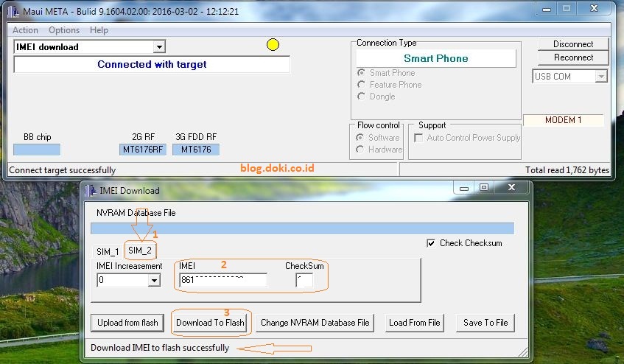Switch to the SIM_1 tab
Image resolution: width=624 pixels, height=364 pixels.
pos(108,252)
